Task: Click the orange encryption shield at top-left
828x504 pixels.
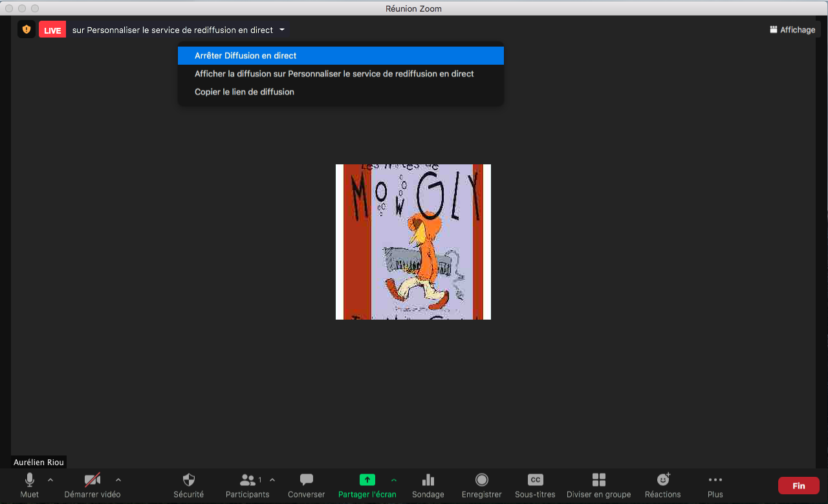Action: [27, 29]
